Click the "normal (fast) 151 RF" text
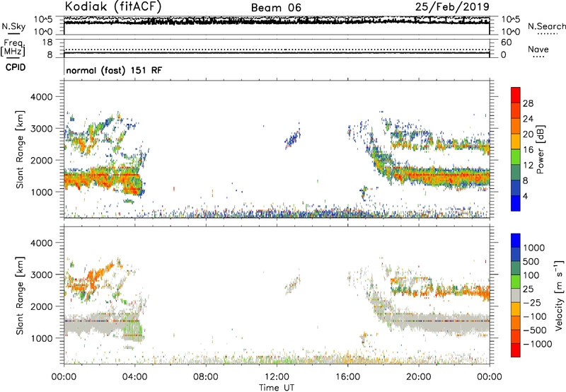 (114, 70)
